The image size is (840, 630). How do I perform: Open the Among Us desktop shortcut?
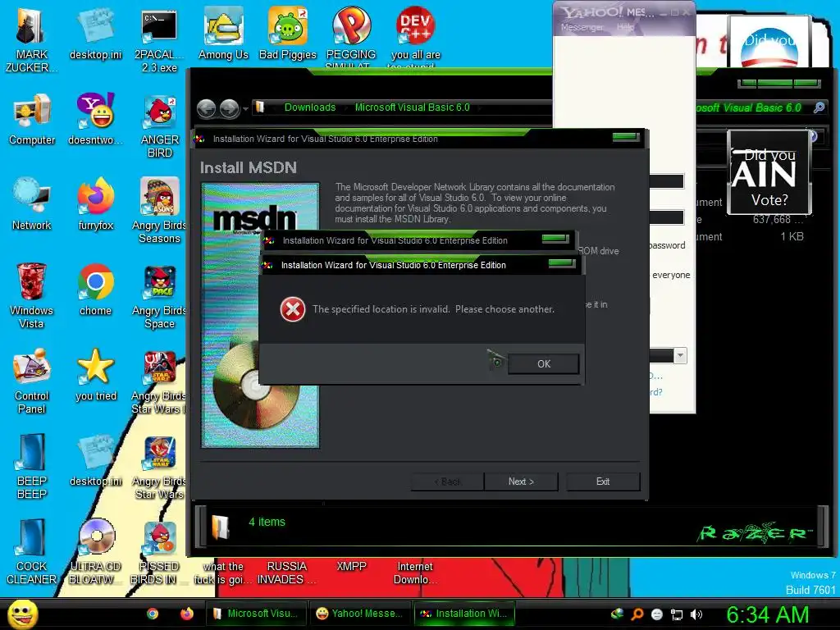pyautogui.click(x=223, y=34)
